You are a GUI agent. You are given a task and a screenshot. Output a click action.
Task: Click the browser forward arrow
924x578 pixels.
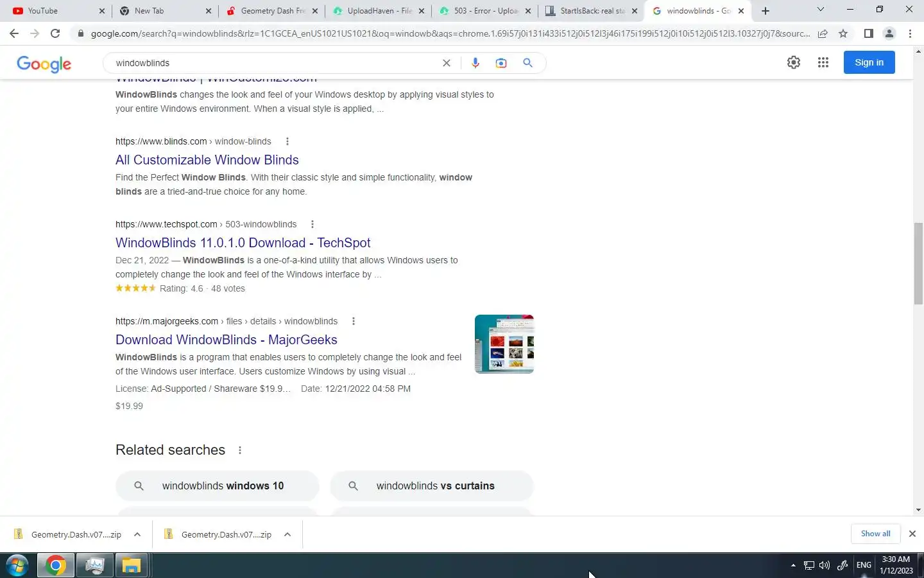(x=35, y=33)
